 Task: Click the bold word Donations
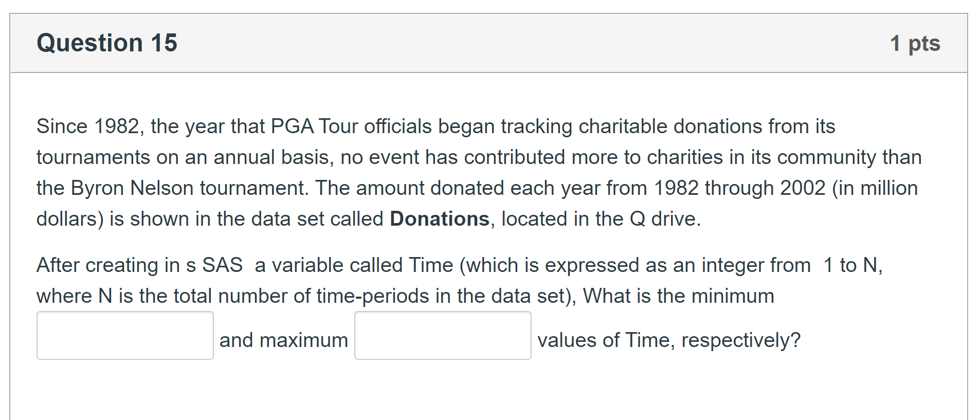(x=440, y=218)
